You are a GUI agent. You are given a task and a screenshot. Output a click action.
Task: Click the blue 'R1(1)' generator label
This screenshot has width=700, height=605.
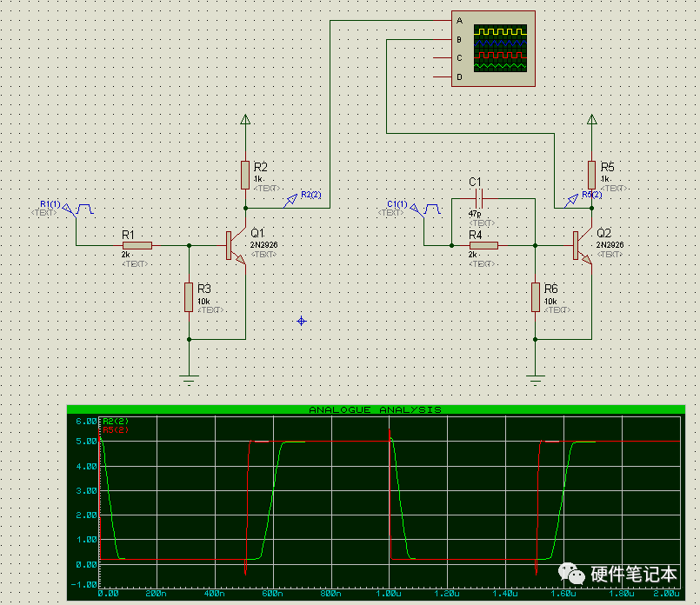[50, 204]
